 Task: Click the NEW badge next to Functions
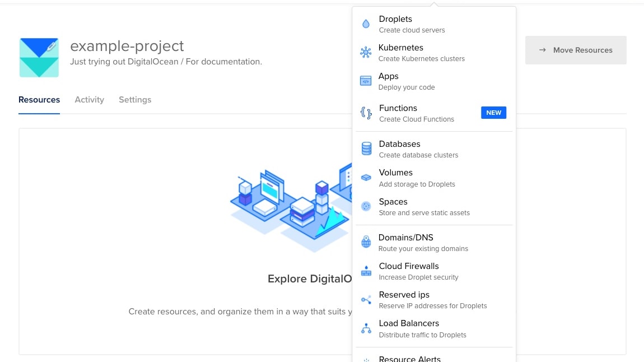click(493, 113)
